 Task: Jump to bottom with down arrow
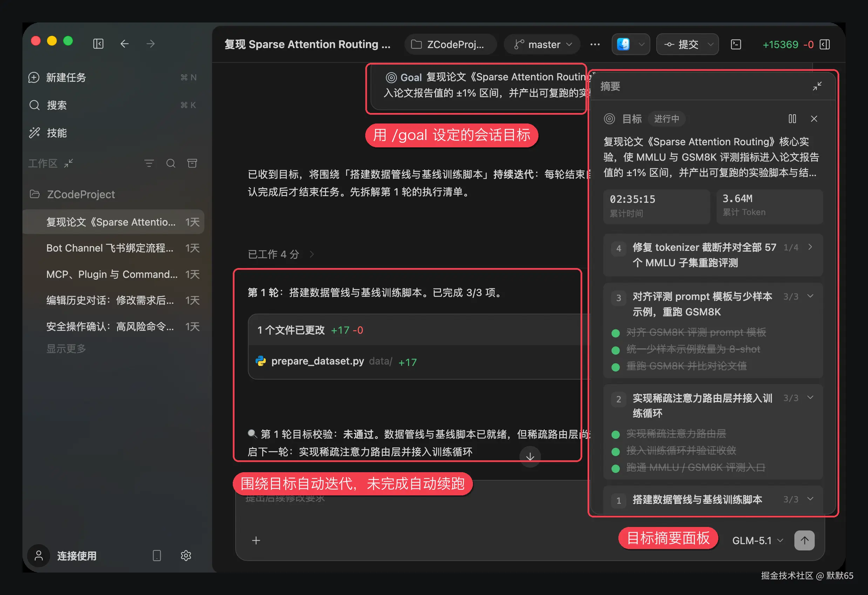point(530,457)
